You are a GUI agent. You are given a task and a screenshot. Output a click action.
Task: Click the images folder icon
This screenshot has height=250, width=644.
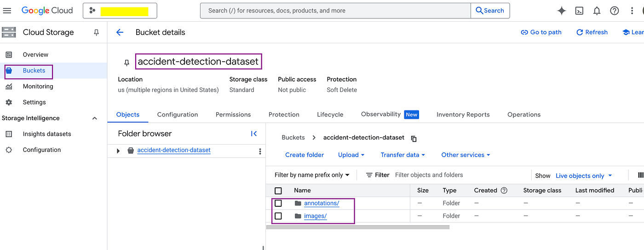pos(298,216)
